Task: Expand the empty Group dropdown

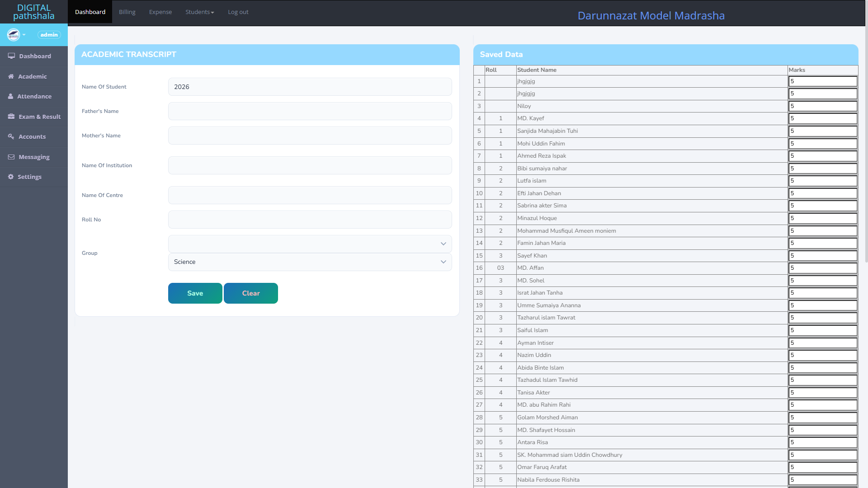Action: [x=310, y=244]
